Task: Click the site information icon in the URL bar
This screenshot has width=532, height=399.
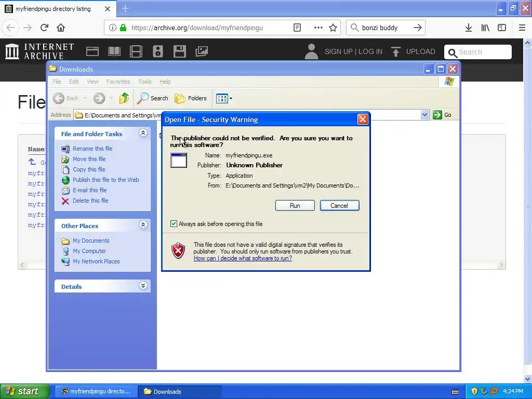Action: tap(113, 28)
